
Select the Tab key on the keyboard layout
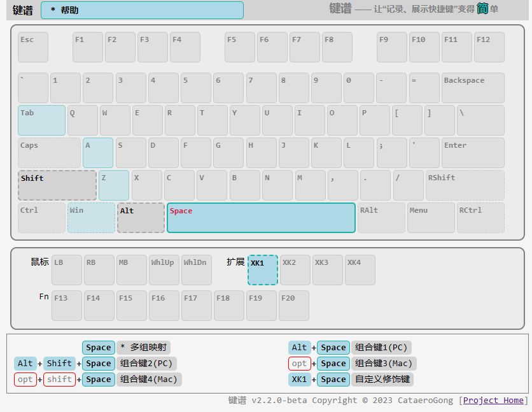point(41,120)
